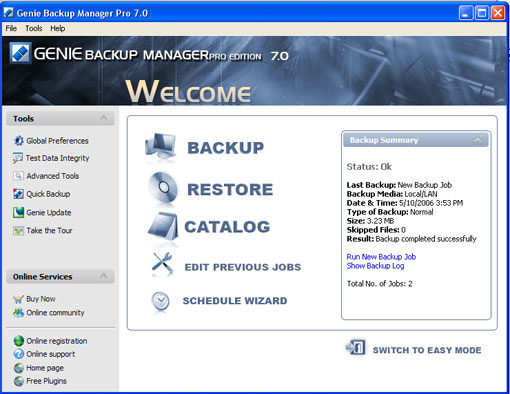Click the Restore disc icon
The width and height of the screenshot is (510, 394).
(163, 188)
